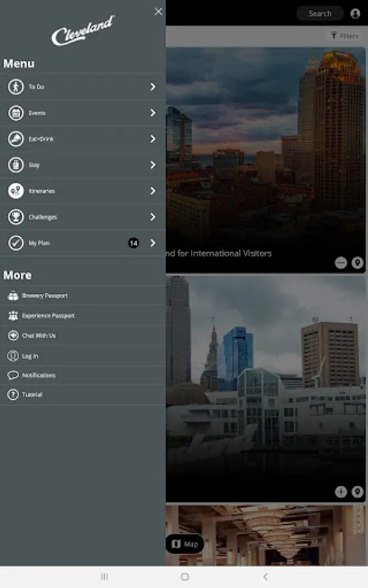Tap the 14 badge on My Plan
Image resolution: width=368 pixels, height=588 pixels.
pos(133,243)
